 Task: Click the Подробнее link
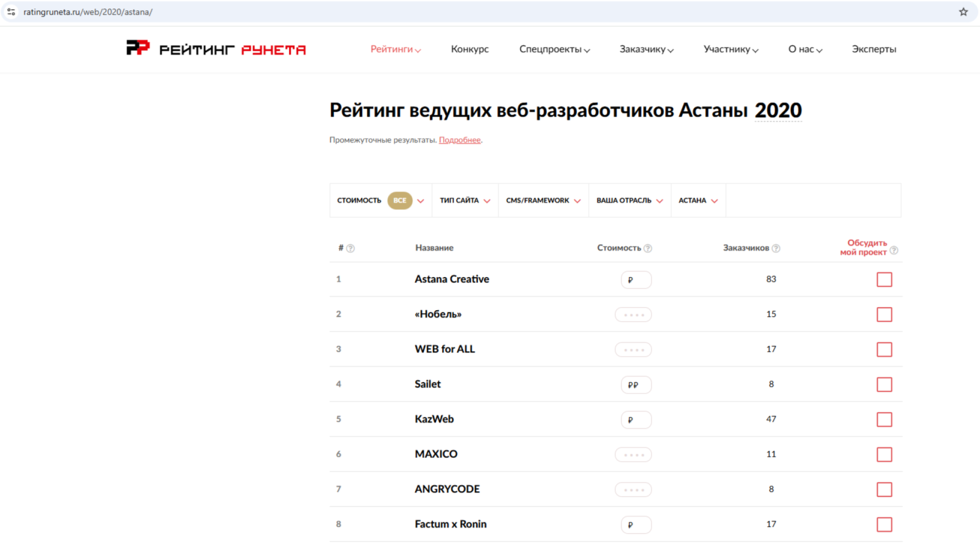[x=459, y=140]
